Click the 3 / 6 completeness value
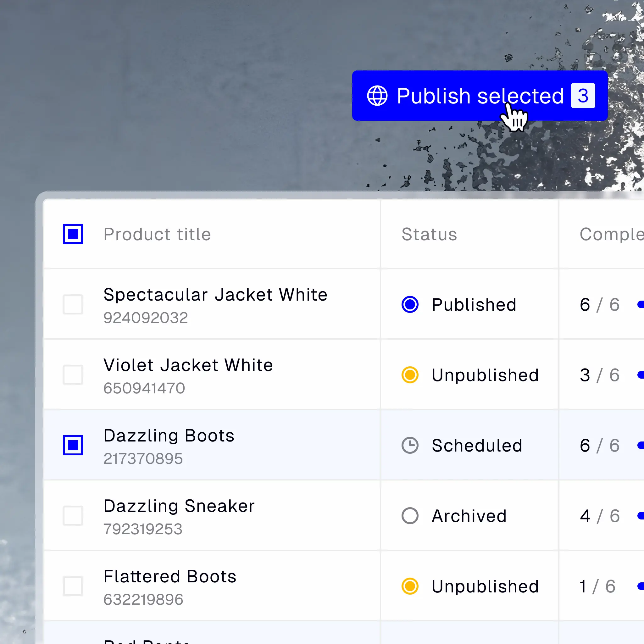Screen dimensions: 644x644 coord(599,375)
